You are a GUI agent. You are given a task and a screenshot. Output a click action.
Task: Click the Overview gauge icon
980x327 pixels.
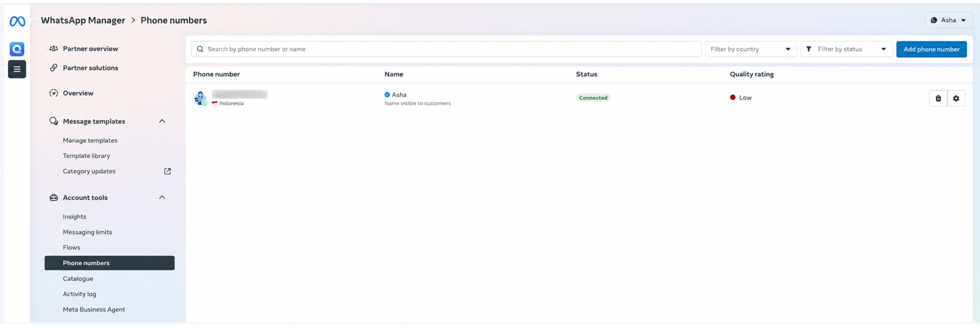point(53,93)
